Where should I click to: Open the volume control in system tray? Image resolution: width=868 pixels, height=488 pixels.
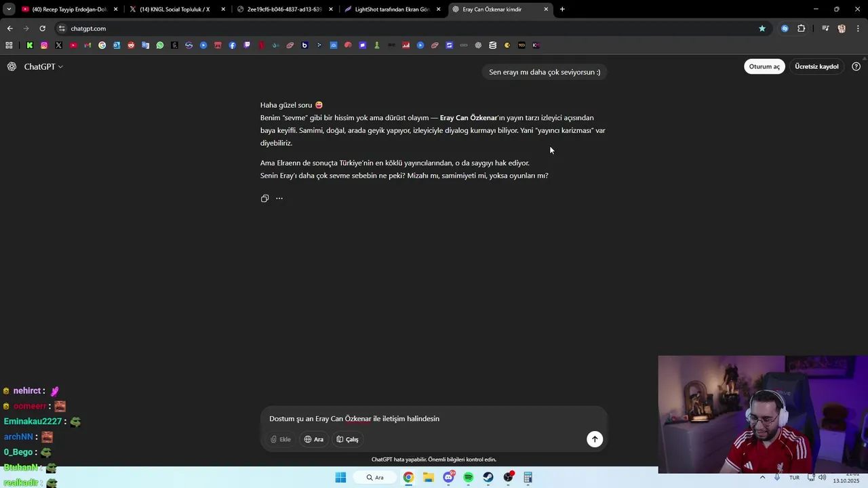(x=823, y=477)
